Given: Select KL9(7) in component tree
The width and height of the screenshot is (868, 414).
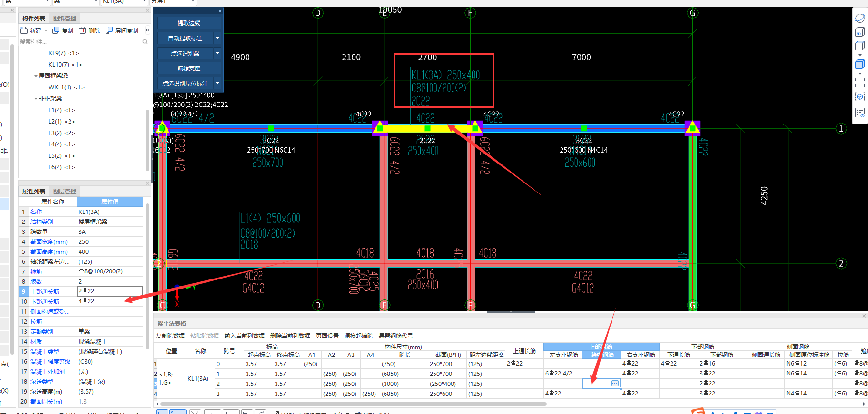Looking at the screenshot, I should (x=63, y=53).
